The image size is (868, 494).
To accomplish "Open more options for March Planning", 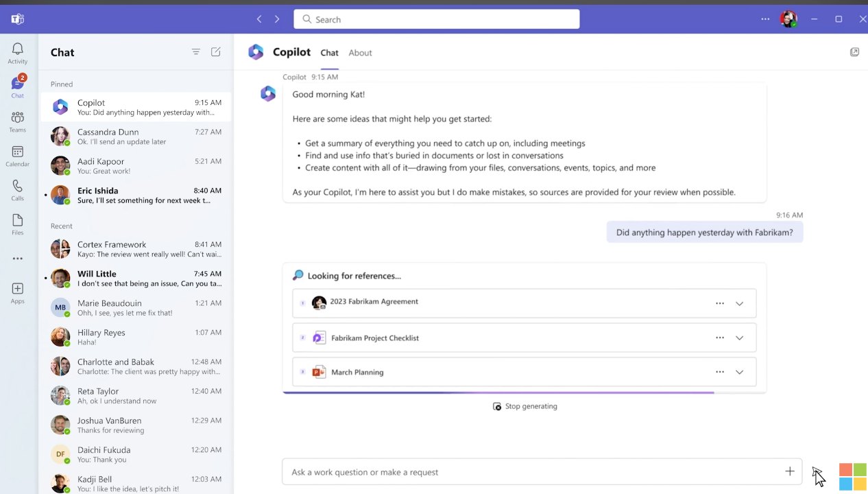I will tap(719, 372).
